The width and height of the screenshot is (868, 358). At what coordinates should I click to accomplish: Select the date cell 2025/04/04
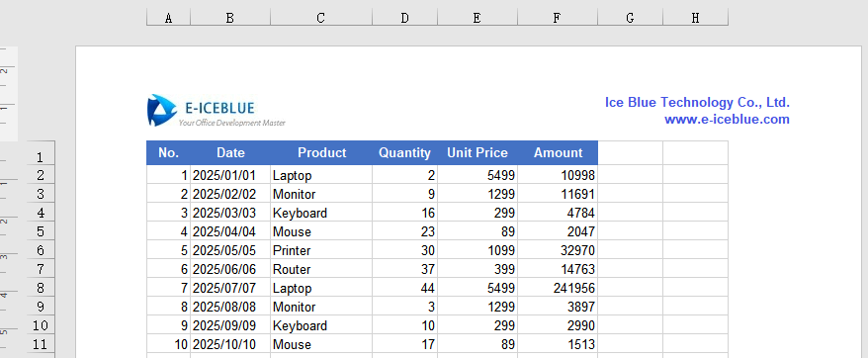coord(230,231)
